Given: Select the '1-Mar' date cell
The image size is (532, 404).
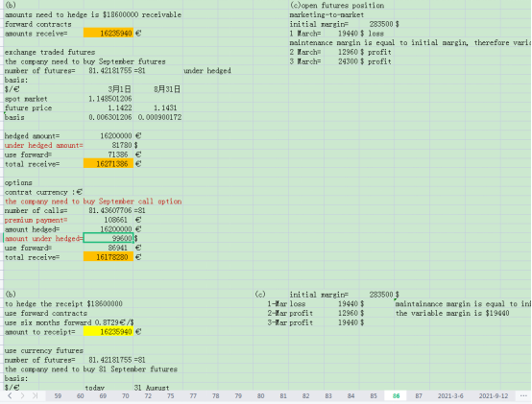Looking at the screenshot, I should pyautogui.click(x=278, y=304).
